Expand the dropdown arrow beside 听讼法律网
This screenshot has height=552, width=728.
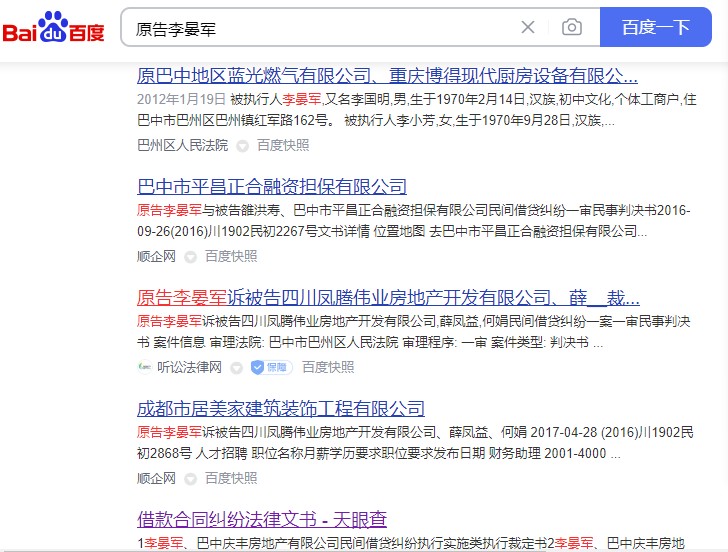(x=236, y=368)
